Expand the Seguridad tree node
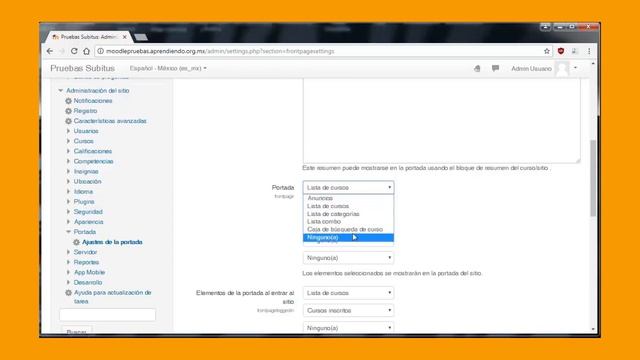 [68, 212]
